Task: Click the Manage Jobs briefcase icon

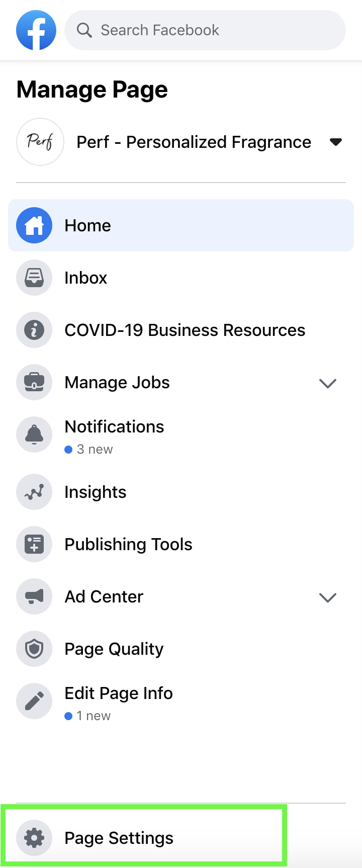Action: point(34,382)
